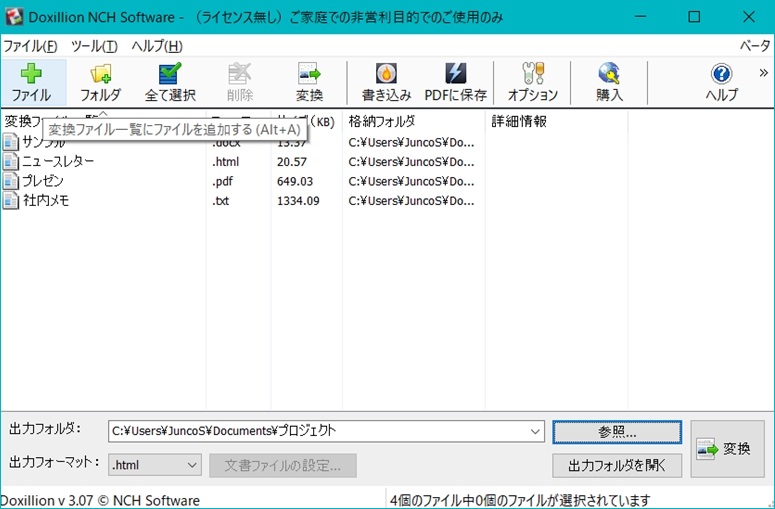Select the プレゼン file name
The image size is (775, 509).
pyautogui.click(x=43, y=181)
